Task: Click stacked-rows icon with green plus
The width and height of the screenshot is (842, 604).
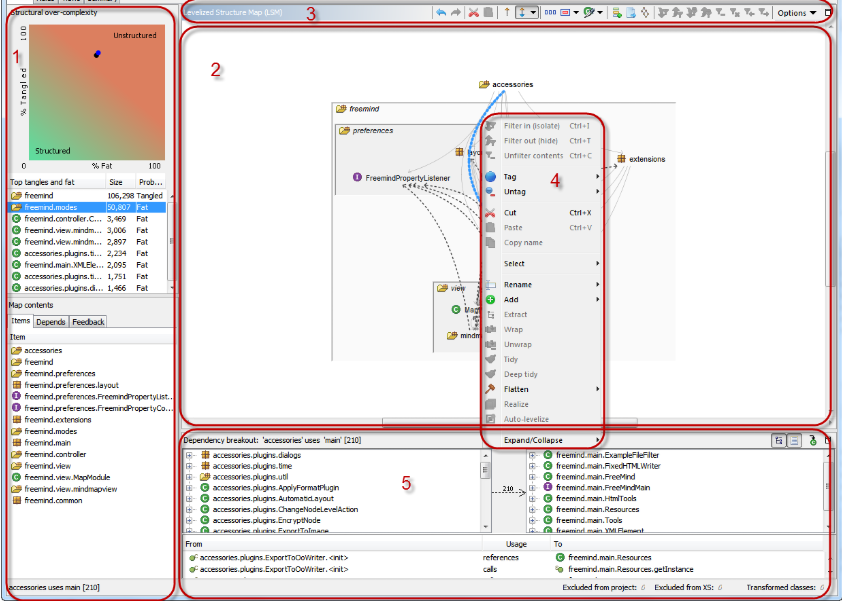Action: click(617, 13)
